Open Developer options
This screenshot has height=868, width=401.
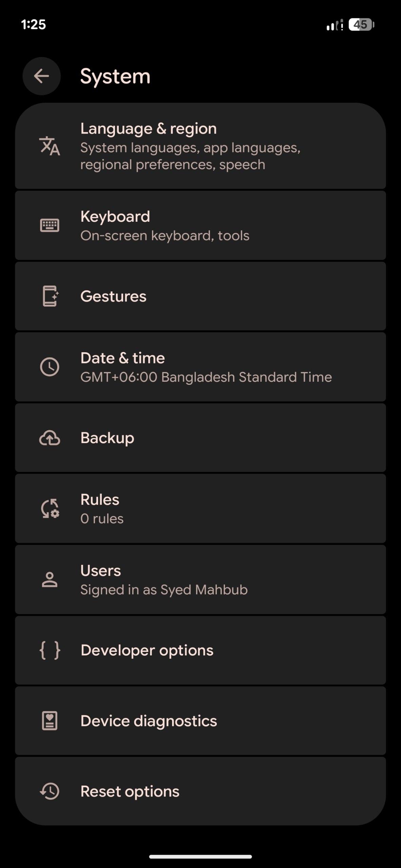[x=147, y=650]
